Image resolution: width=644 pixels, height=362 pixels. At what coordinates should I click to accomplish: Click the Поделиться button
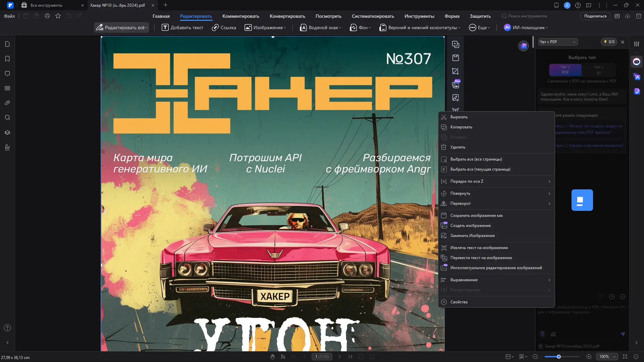(x=595, y=16)
